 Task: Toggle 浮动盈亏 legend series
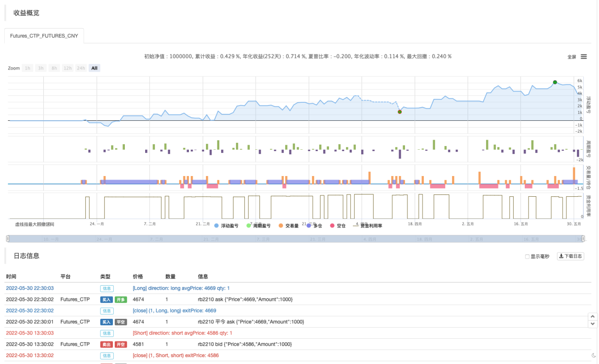click(227, 226)
